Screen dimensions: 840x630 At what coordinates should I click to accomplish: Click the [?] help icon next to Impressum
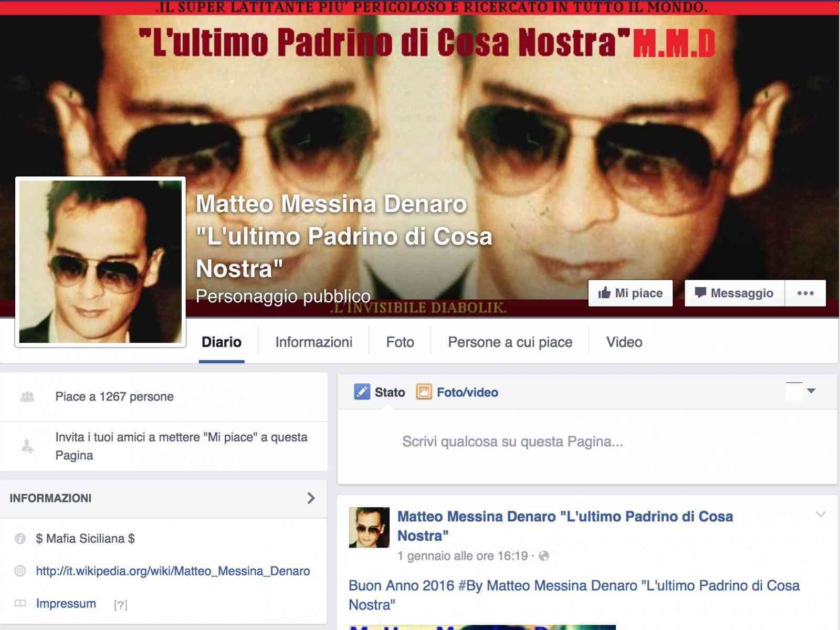[121, 604]
